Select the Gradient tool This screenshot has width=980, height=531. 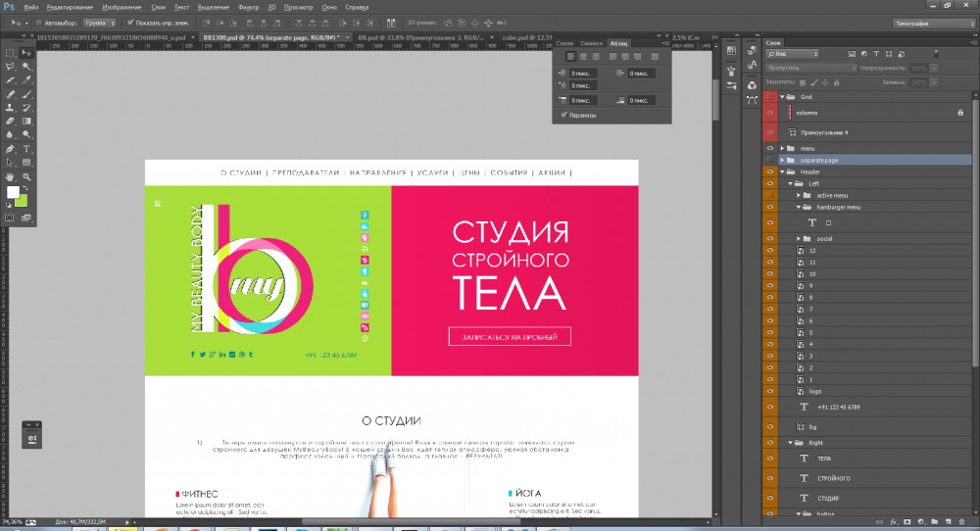coord(26,121)
